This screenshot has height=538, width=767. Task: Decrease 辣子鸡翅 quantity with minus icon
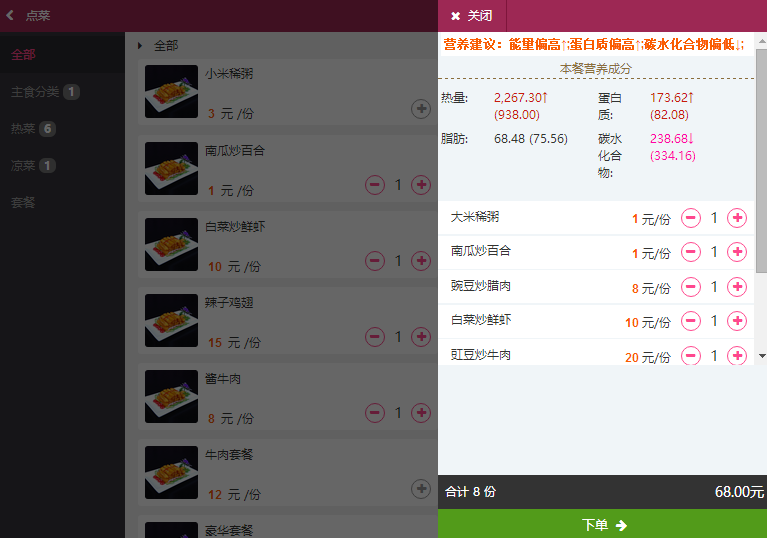tap(375, 337)
